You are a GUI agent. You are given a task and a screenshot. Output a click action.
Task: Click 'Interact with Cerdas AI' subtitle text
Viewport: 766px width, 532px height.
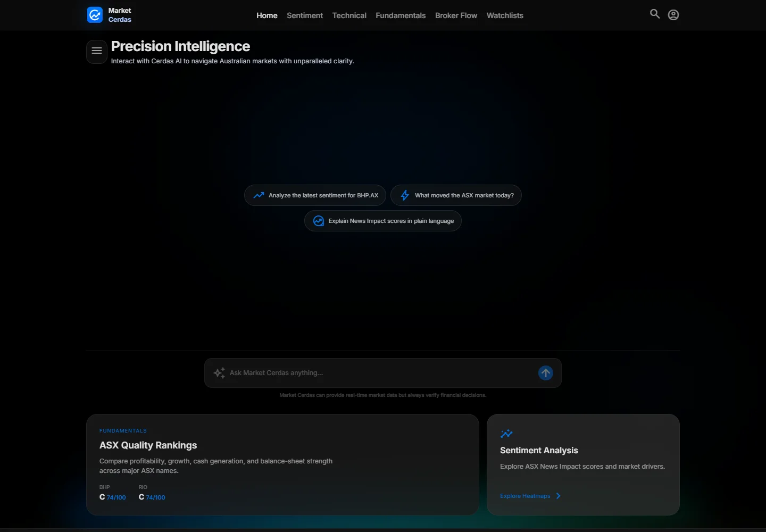click(232, 61)
